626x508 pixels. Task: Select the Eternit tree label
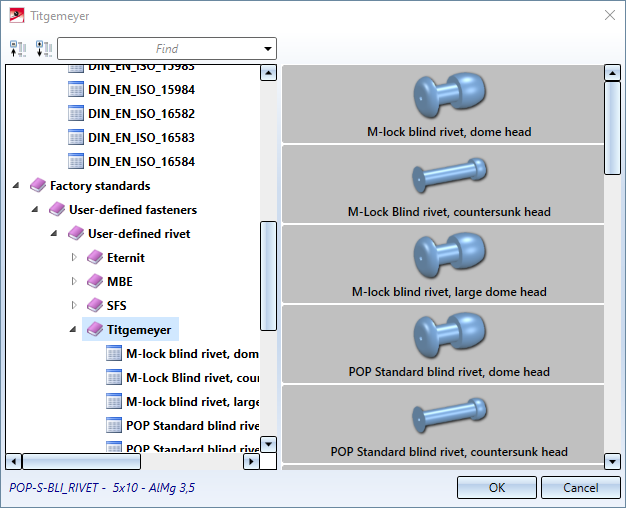(126, 258)
